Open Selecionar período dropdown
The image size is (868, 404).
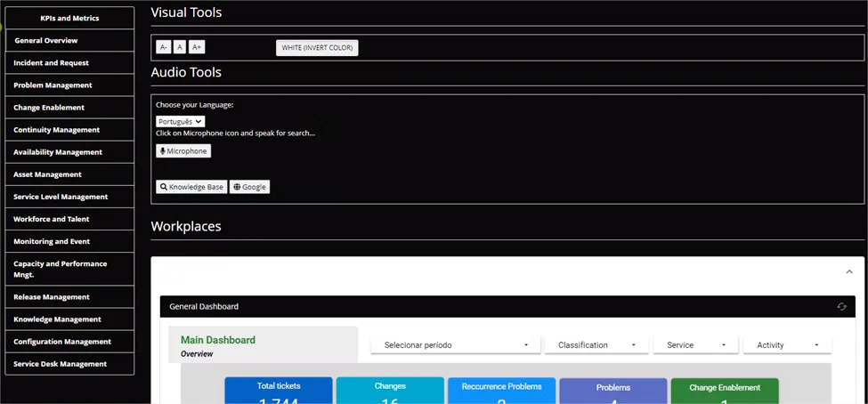click(456, 344)
